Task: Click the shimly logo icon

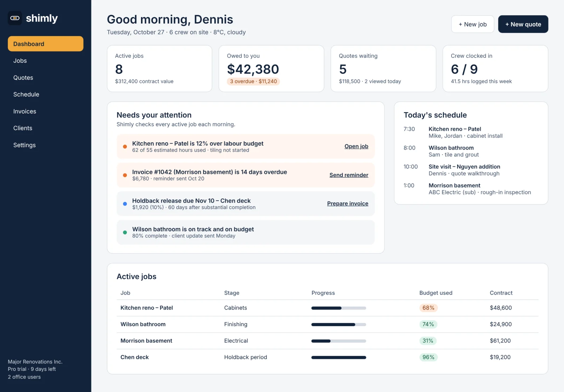Action: (15, 18)
